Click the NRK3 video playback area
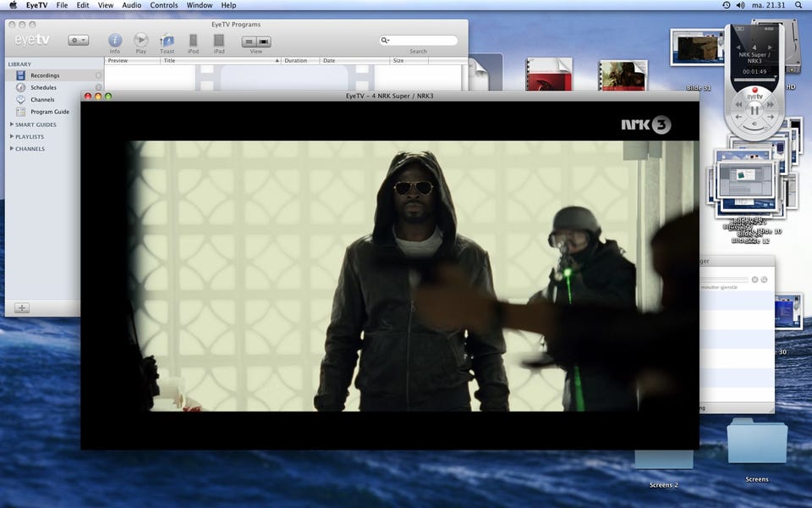Screen dimensions: 812x508 point(389,275)
